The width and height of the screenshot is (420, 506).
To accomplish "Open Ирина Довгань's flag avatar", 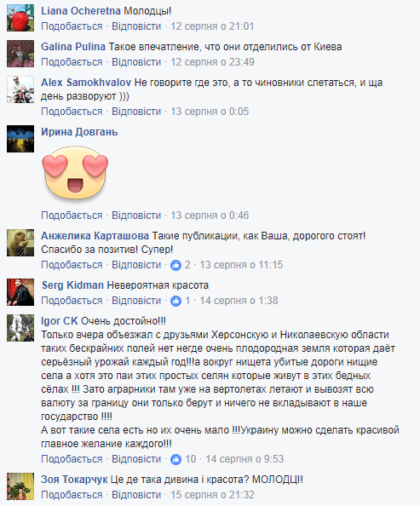I will [20, 139].
